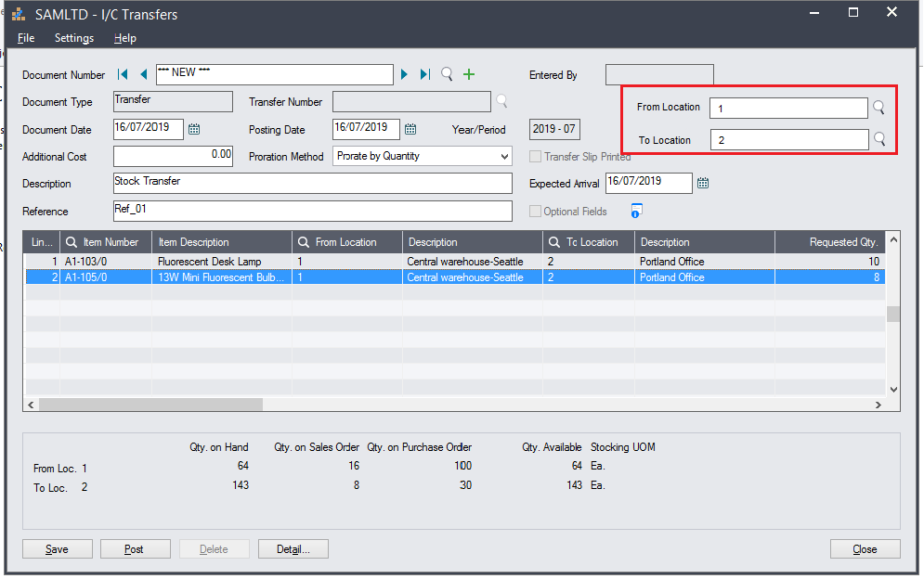The height and width of the screenshot is (579, 924).
Task: Click Item Number column finder icon
Action: tap(72, 242)
